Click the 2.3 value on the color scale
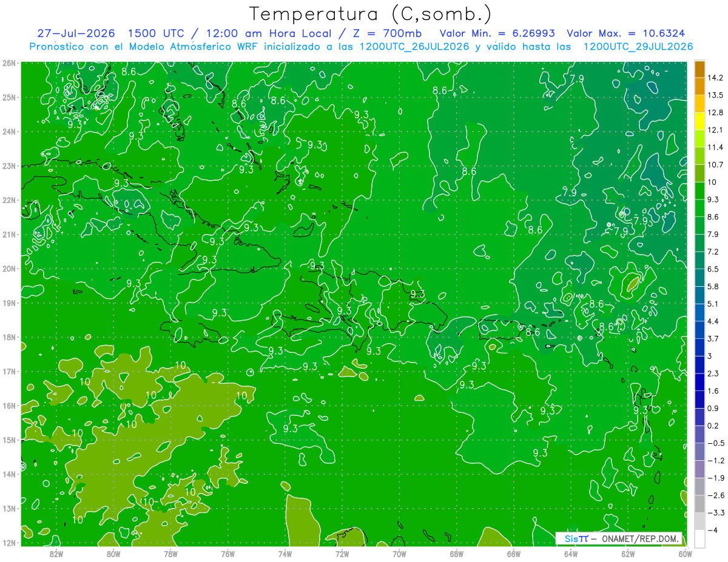 coord(713,373)
